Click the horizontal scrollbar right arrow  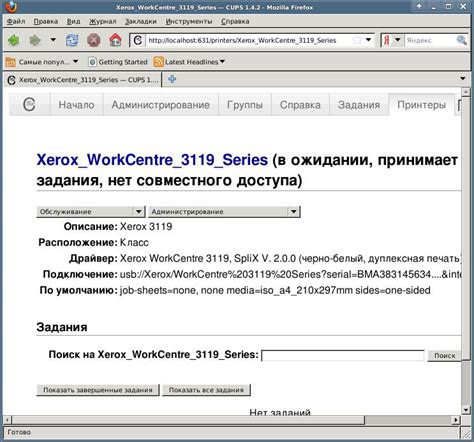click(456, 420)
